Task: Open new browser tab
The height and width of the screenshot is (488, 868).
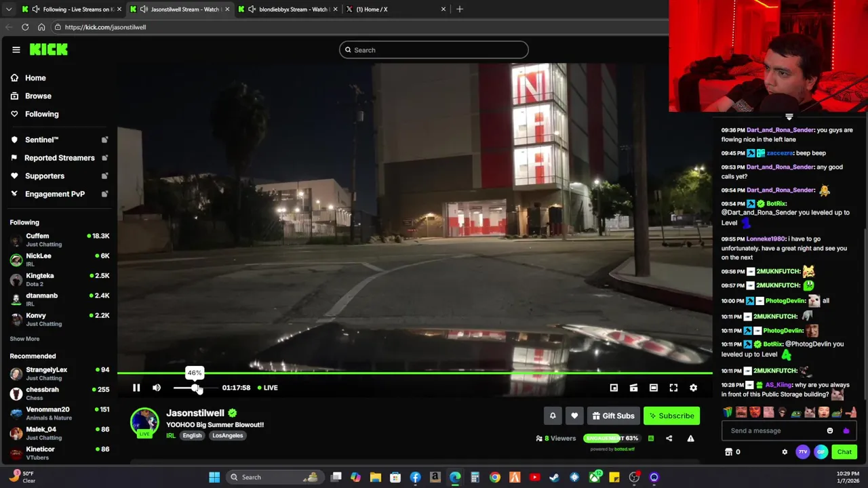Action: [x=460, y=9]
